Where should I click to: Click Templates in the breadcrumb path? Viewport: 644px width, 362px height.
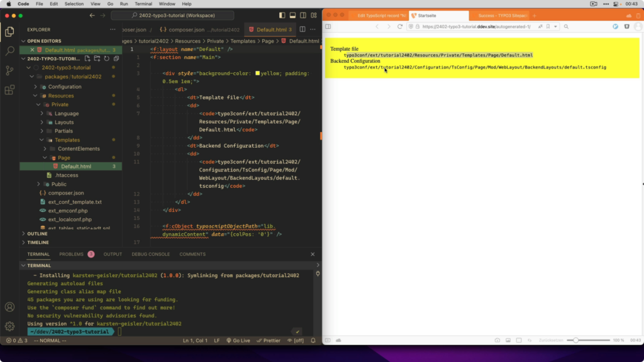coord(243,41)
